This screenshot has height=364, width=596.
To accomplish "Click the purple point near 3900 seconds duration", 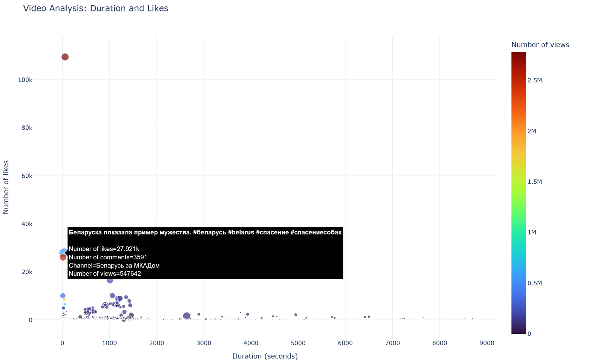I will [x=248, y=314].
